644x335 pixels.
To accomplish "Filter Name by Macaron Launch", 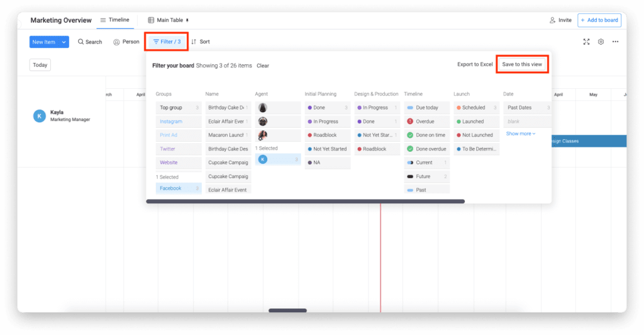I will pyautogui.click(x=228, y=135).
